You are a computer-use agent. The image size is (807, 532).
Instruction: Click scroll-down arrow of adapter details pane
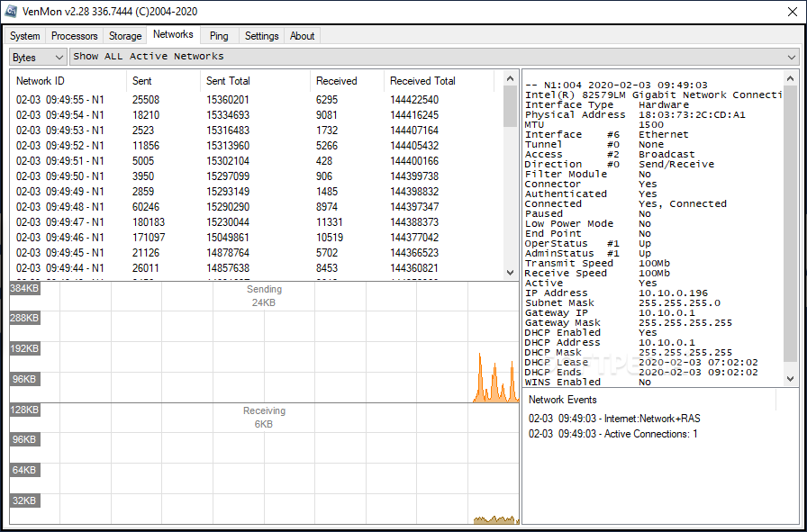tap(791, 379)
